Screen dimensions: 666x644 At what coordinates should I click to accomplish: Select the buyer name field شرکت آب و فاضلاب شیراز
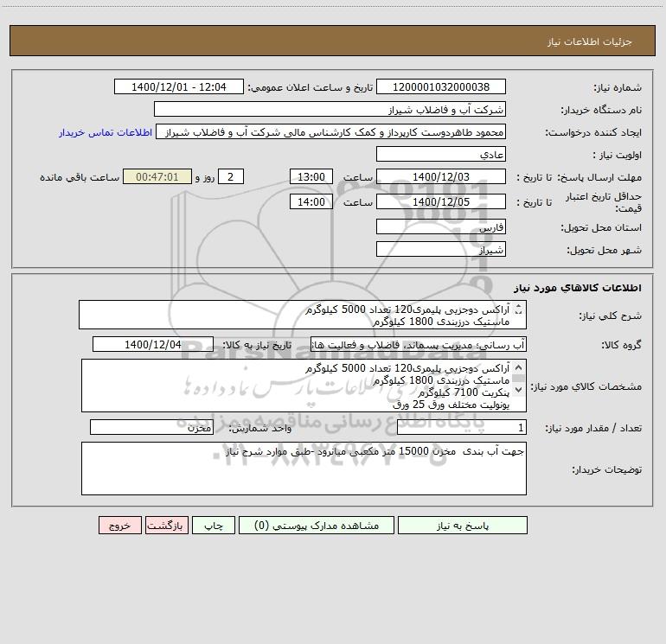[330, 109]
